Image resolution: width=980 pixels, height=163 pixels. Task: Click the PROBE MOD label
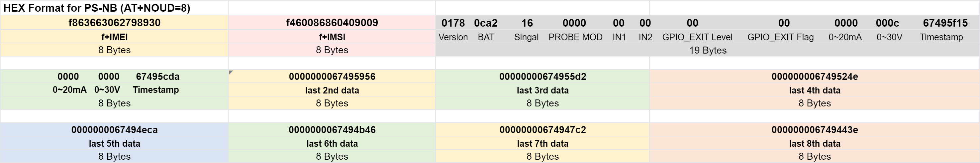point(575,37)
